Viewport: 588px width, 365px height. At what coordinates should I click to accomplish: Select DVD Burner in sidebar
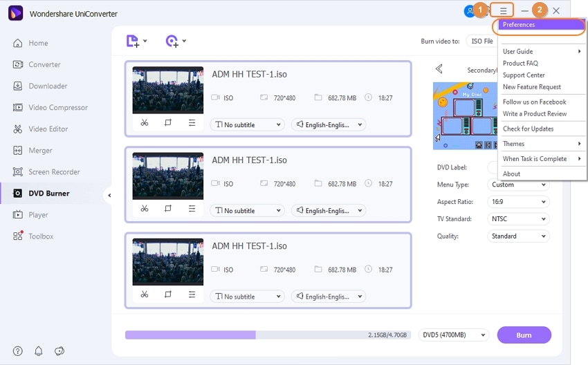click(x=42, y=194)
